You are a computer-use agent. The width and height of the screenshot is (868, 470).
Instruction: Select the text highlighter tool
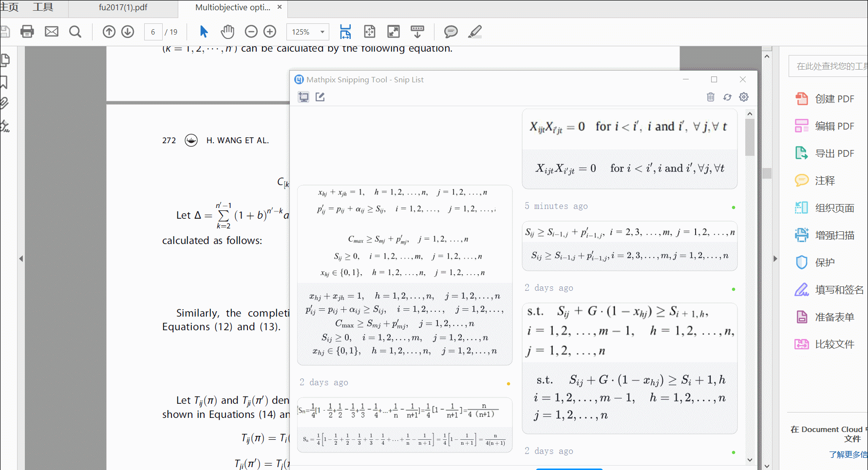(474, 31)
